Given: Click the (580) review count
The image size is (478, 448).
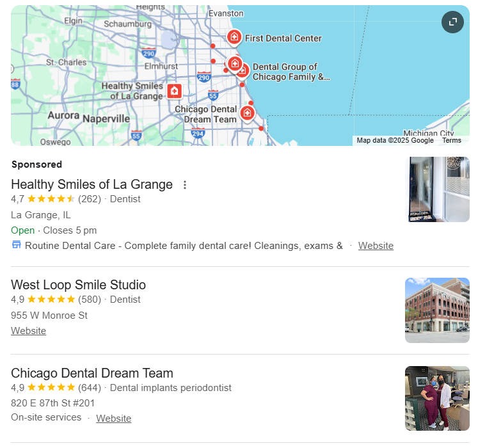Looking at the screenshot, I should click(90, 300).
